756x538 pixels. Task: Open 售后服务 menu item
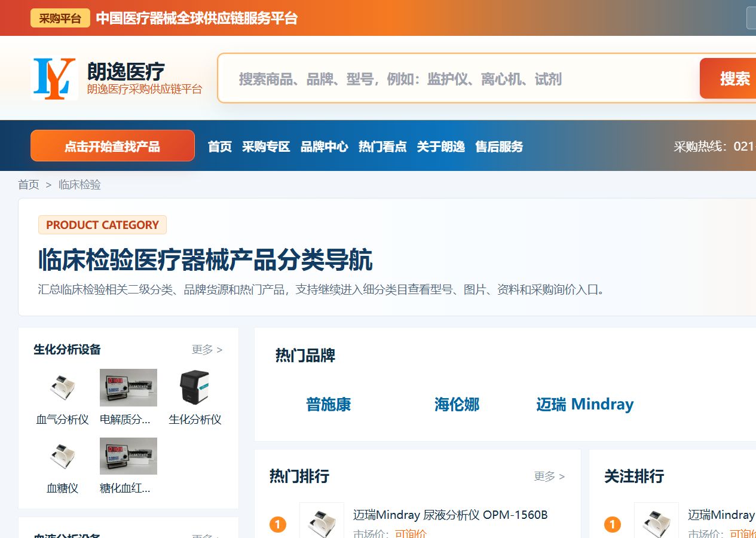[499, 146]
